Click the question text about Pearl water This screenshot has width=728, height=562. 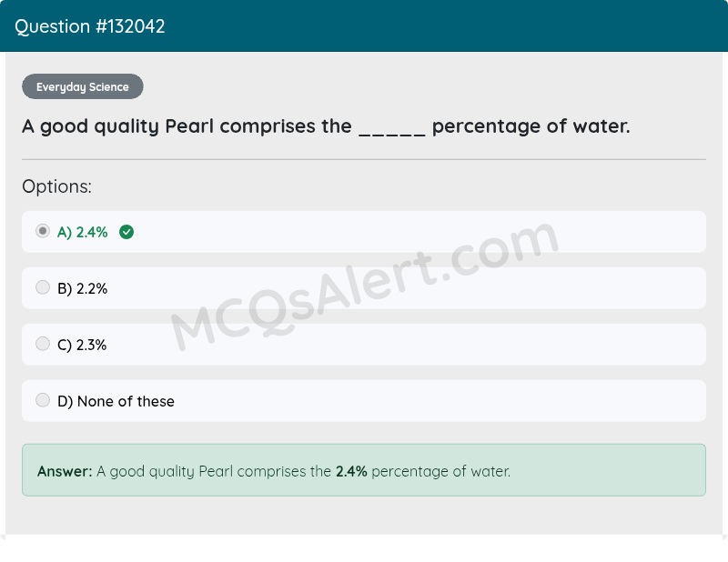click(x=326, y=126)
